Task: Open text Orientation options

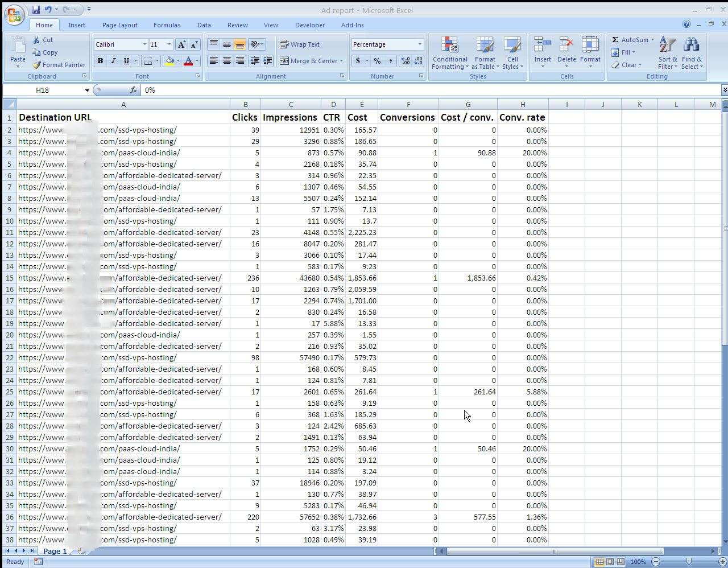Action: point(257,44)
